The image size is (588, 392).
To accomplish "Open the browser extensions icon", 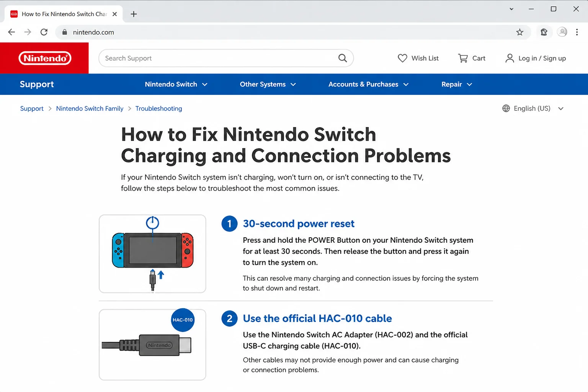I will click(544, 32).
